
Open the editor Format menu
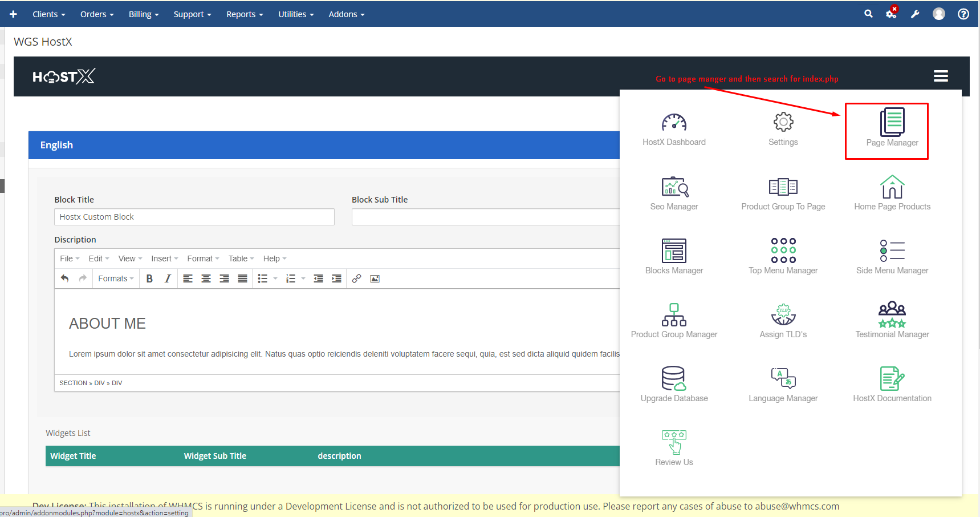tap(203, 258)
